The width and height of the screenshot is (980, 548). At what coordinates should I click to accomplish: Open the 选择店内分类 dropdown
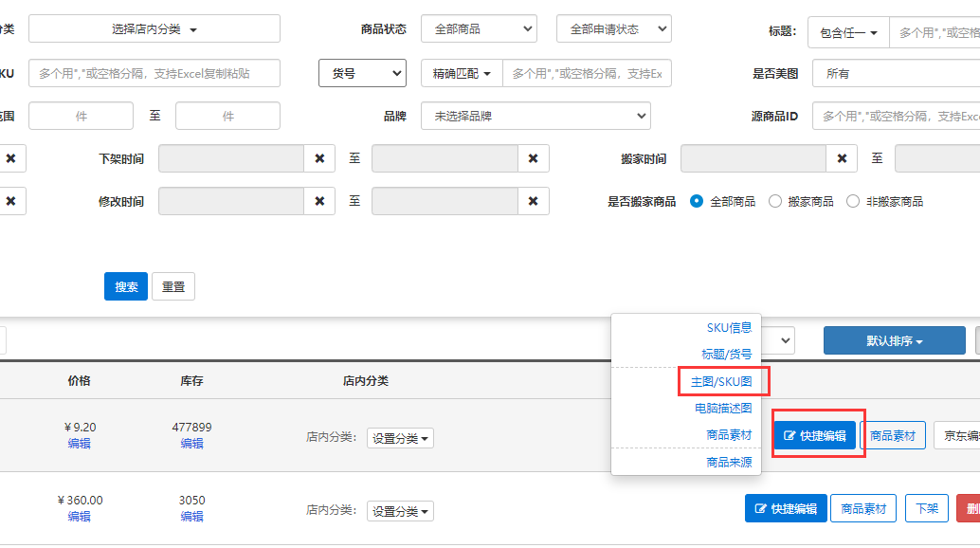[x=154, y=29]
